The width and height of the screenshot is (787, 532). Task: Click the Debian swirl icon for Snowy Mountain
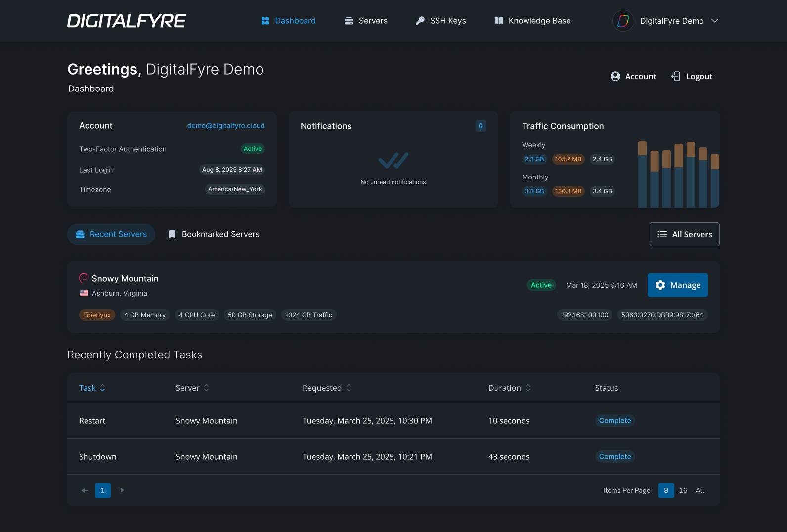tap(84, 278)
